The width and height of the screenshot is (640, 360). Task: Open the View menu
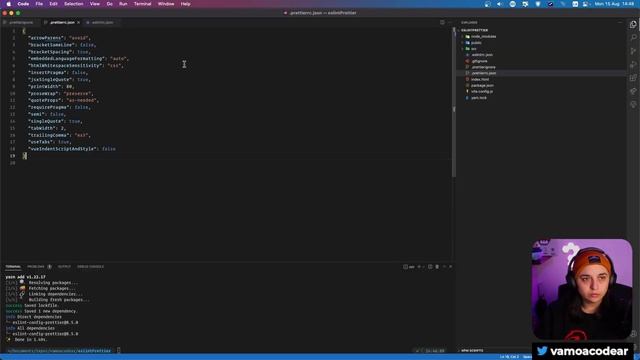[95, 4]
